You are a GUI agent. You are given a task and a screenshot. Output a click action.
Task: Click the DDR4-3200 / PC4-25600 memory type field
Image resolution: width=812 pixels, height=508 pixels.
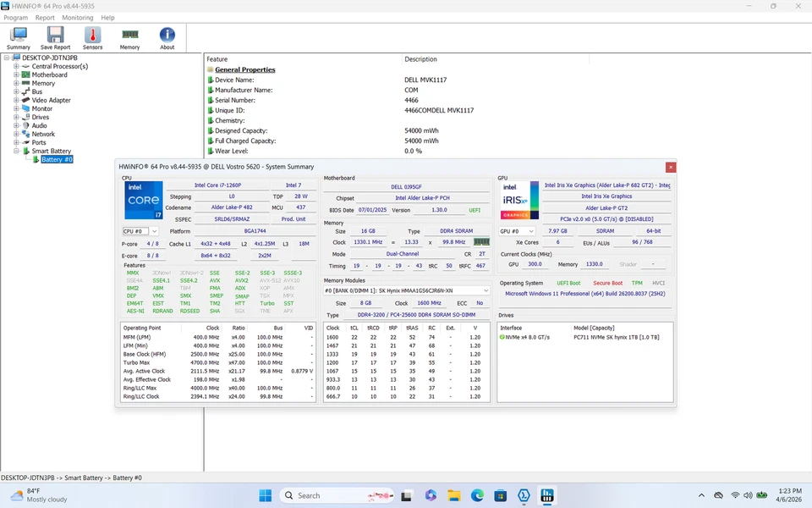416,315
